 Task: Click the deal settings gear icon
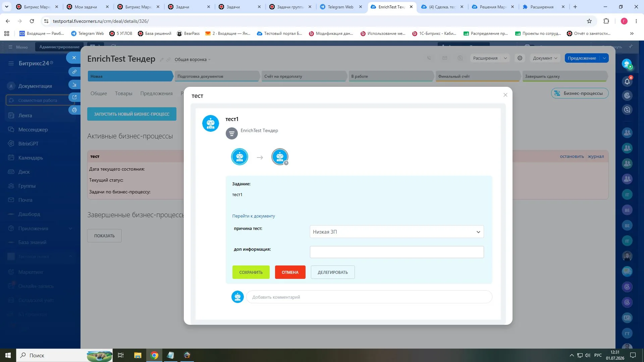520,58
